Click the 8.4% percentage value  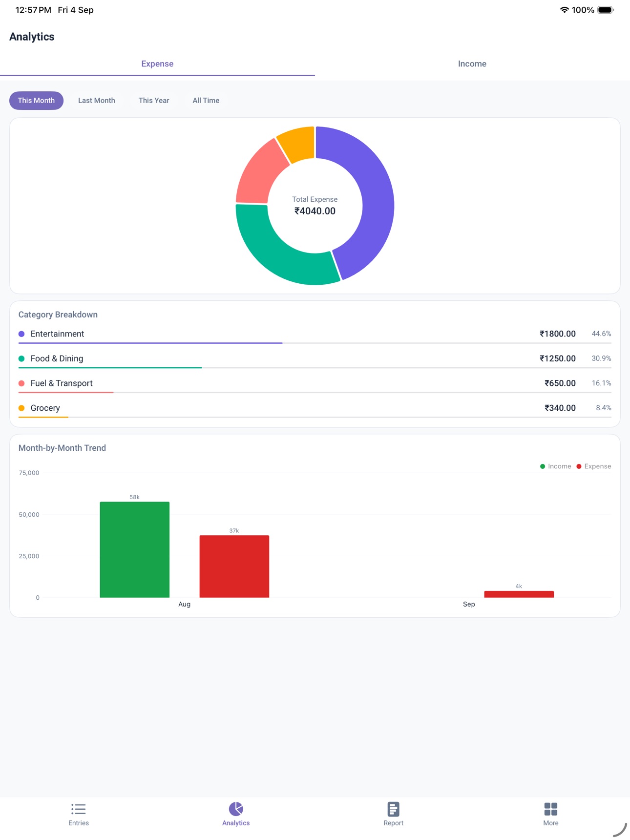click(x=604, y=408)
